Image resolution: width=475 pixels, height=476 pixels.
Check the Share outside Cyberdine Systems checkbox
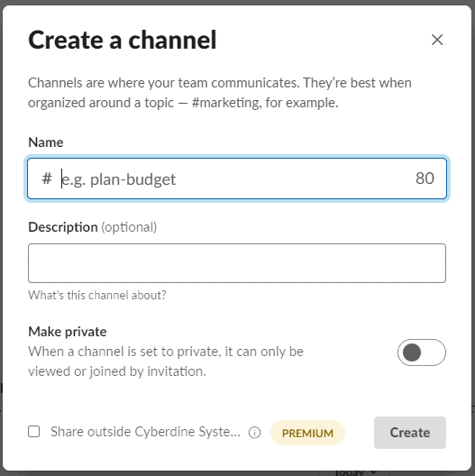tap(33, 431)
